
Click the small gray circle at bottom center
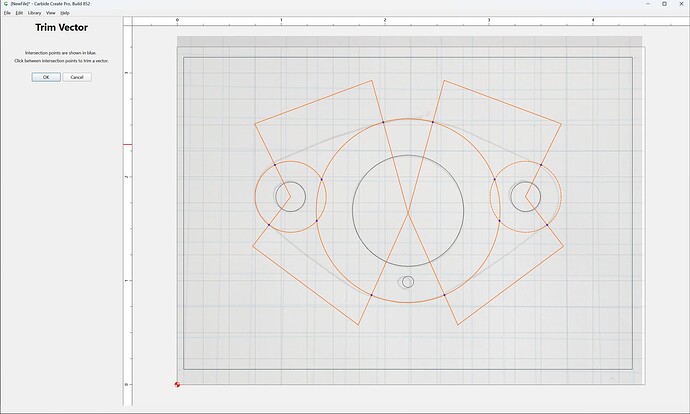click(x=408, y=282)
